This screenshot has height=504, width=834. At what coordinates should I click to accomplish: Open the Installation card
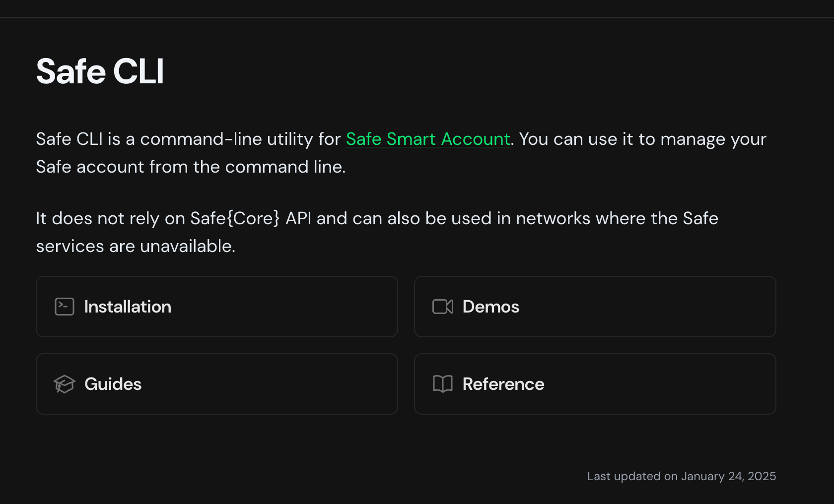pos(217,307)
